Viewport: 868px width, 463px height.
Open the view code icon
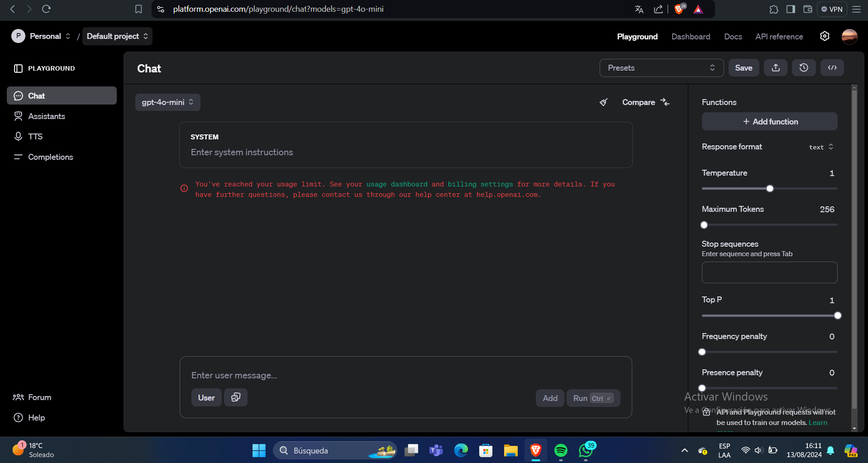[x=832, y=68]
